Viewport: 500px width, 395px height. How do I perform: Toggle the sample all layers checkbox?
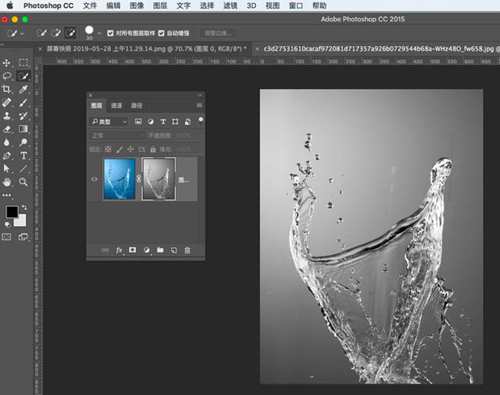(110, 33)
